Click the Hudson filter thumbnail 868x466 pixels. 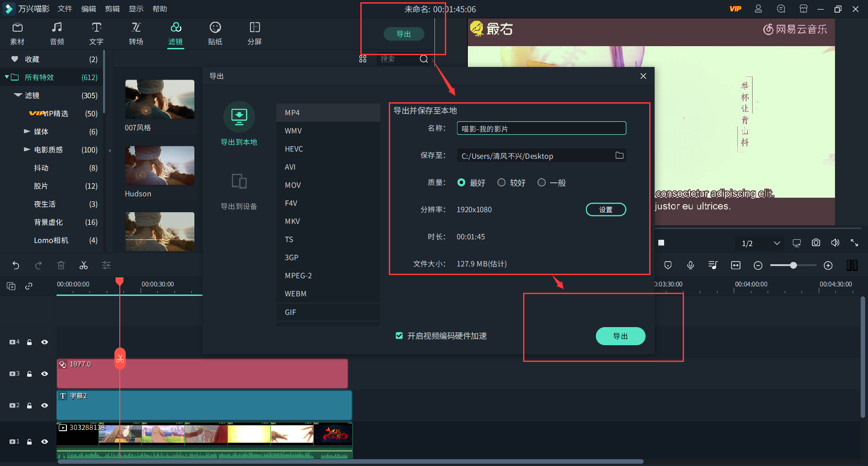(160, 166)
